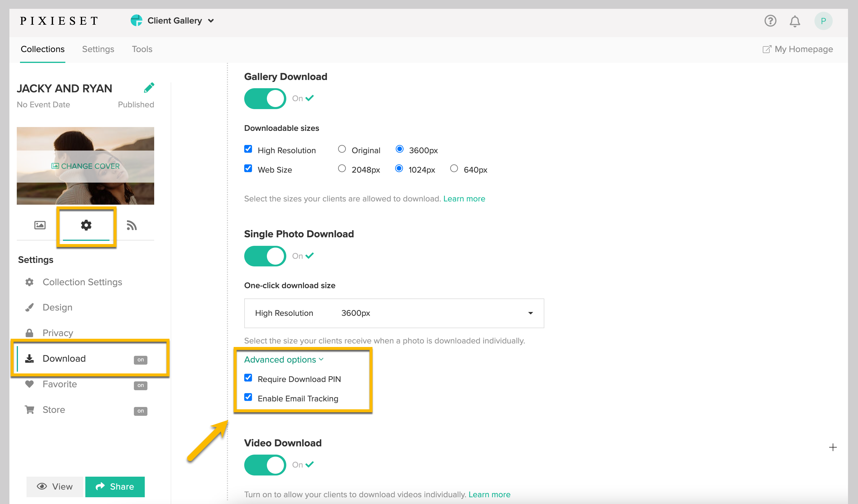
Task: Click the View button
Action: 54,487
